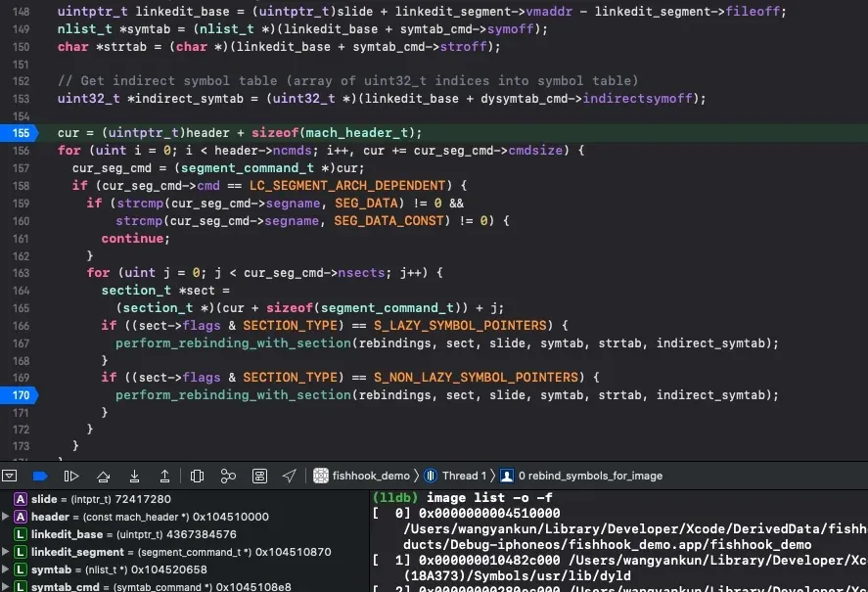
Task: Expand the linkedit_segment variable
Action: point(5,552)
